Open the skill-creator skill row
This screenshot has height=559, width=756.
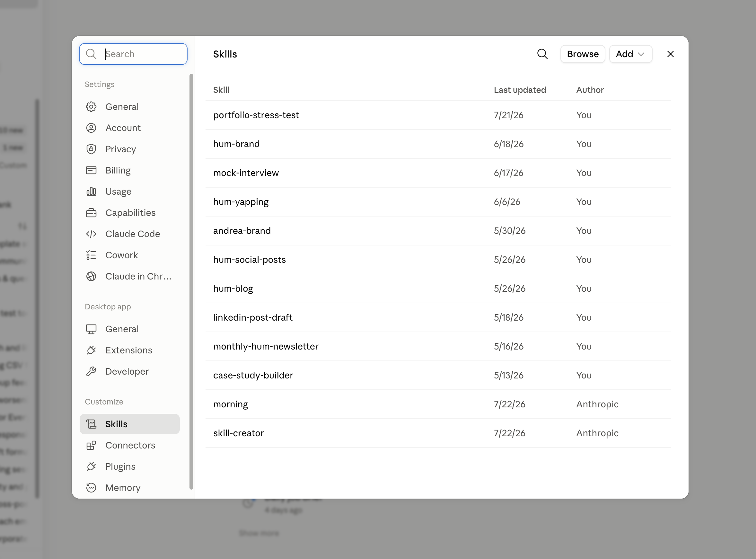(x=438, y=433)
